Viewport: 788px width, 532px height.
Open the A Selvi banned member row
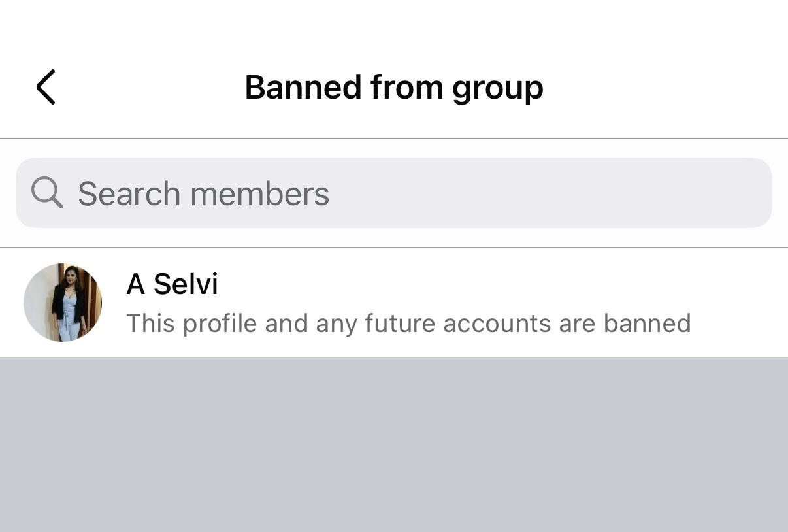point(394,303)
